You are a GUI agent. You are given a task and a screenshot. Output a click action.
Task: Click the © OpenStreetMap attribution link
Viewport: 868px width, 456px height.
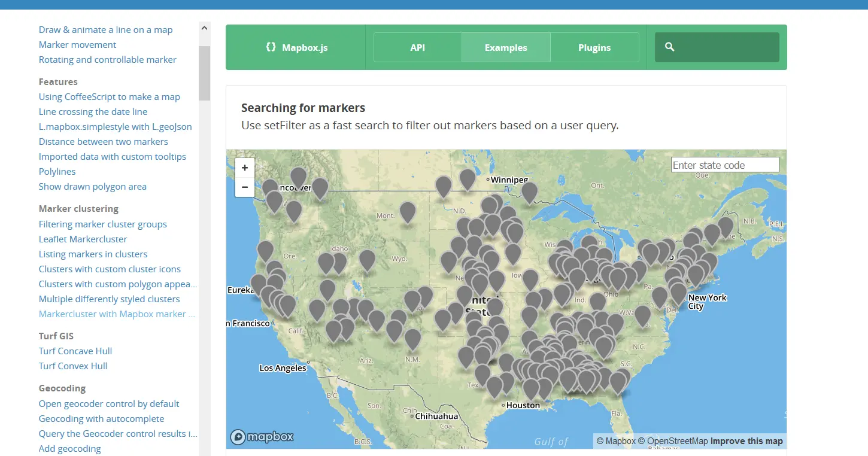pos(673,441)
